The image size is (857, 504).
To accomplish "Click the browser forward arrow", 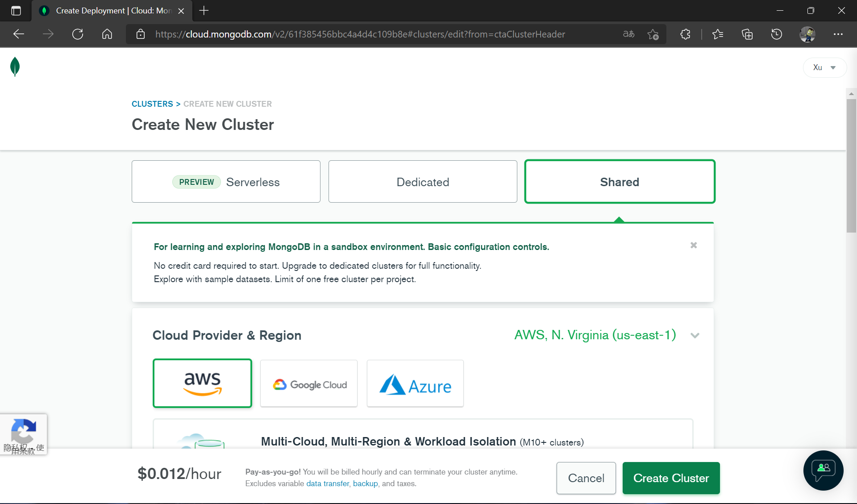I will (48, 34).
